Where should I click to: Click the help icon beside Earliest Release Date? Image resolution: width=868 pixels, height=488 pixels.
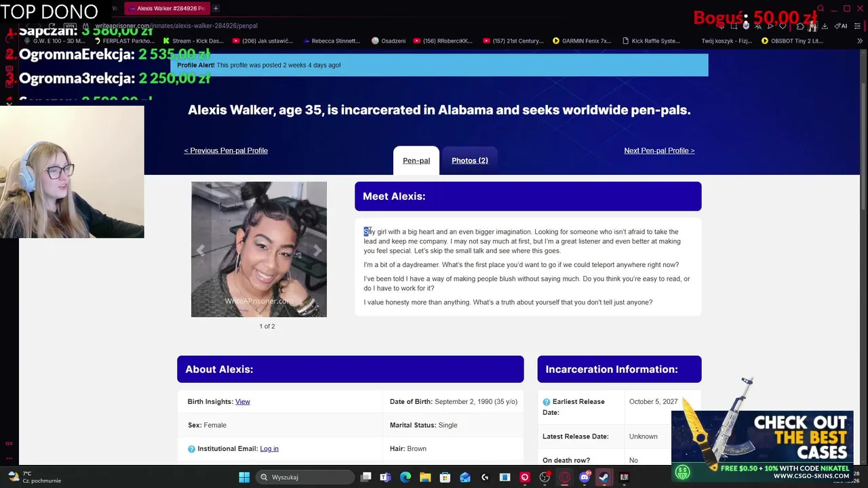point(547,402)
